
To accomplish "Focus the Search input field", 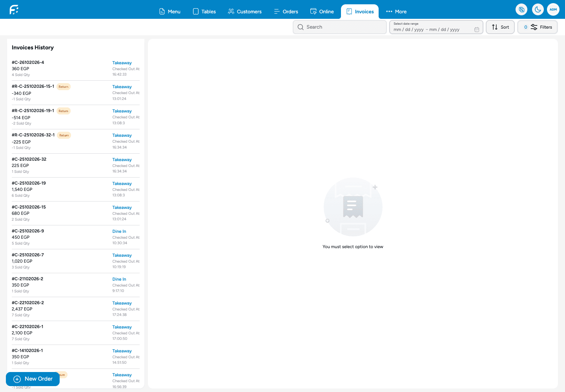I will (340, 27).
